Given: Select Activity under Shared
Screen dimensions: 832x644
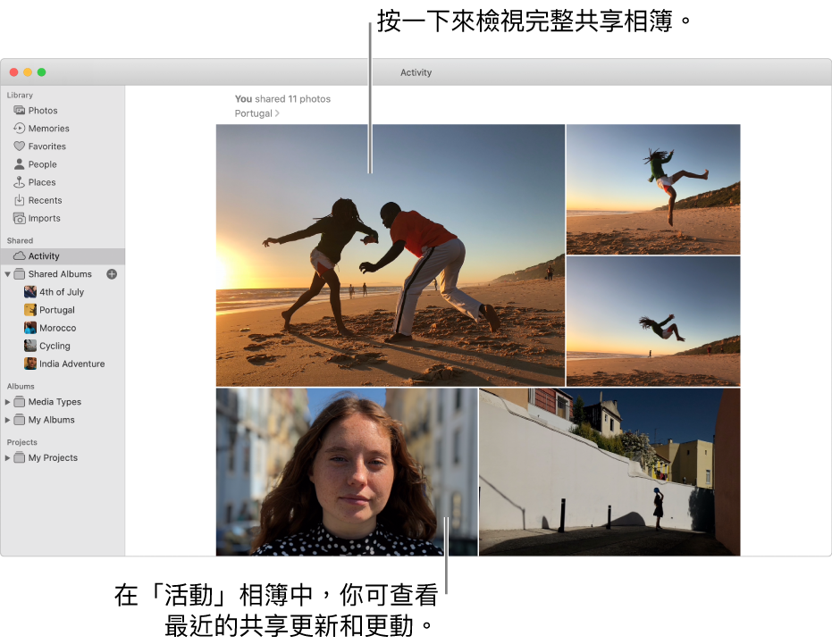Looking at the screenshot, I should (x=63, y=255).
